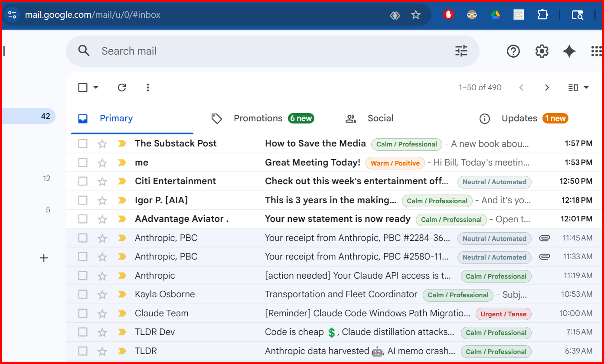Toggle split pane mode icon

coord(573,88)
